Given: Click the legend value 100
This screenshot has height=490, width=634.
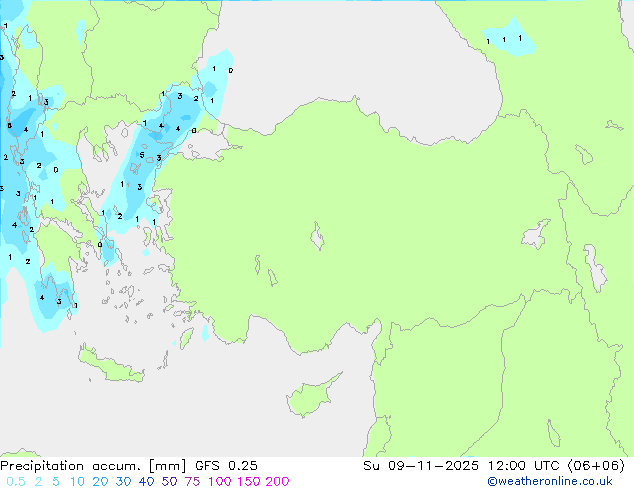Looking at the screenshot, I should (x=219, y=482).
